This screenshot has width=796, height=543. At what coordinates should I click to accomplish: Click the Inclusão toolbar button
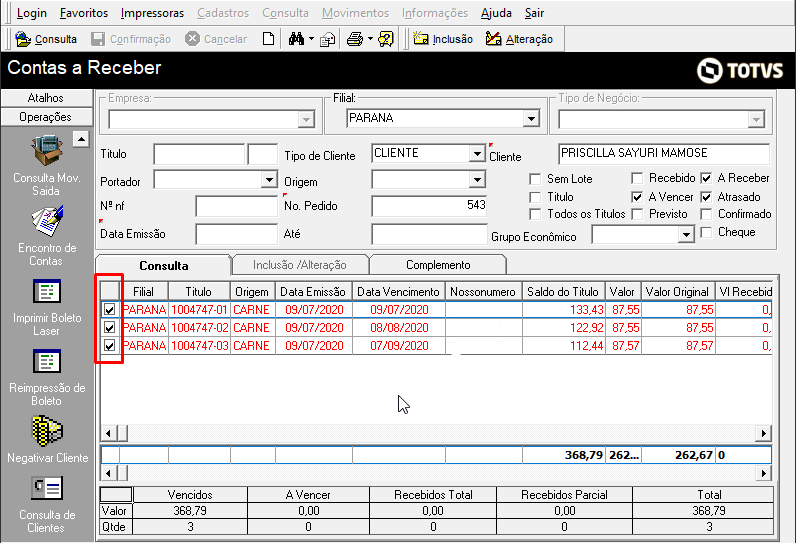(x=443, y=39)
